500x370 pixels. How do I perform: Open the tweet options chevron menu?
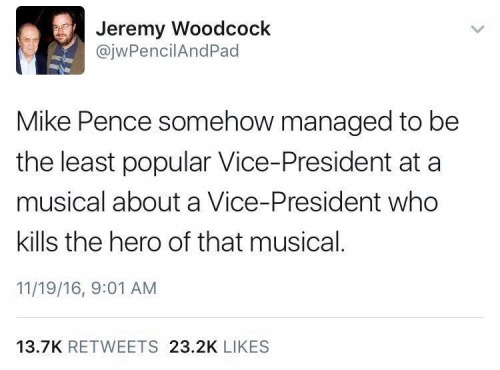477,29
